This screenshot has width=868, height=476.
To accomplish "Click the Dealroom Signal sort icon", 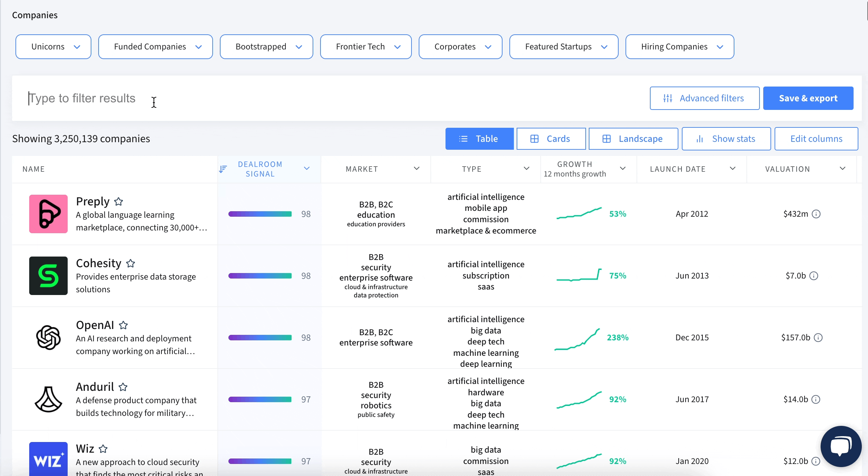I will [223, 169].
